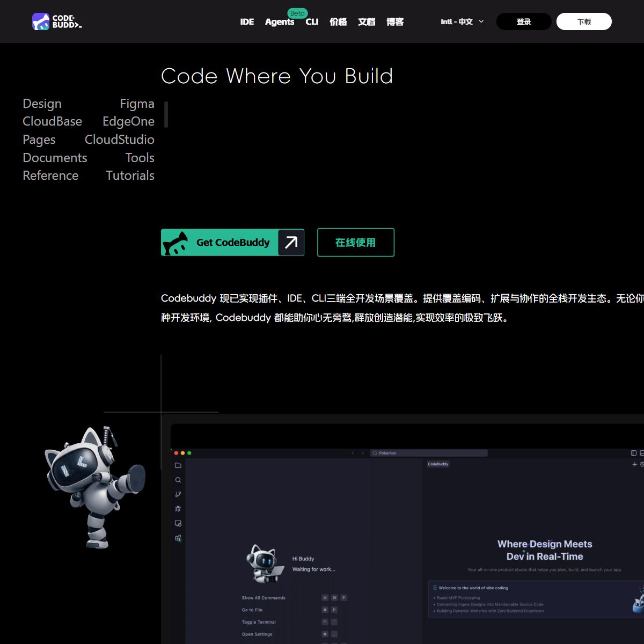Click the Pokemon search field in IDE title bar
Screen dimensions: 644x644
429,453
